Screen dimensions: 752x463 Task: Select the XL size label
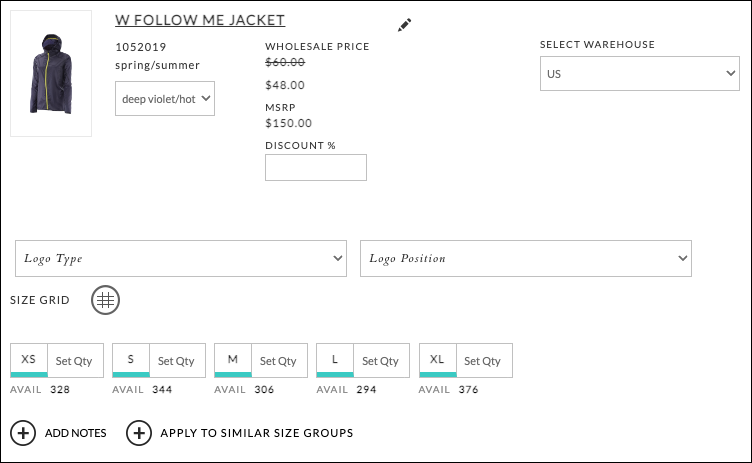pos(437,359)
